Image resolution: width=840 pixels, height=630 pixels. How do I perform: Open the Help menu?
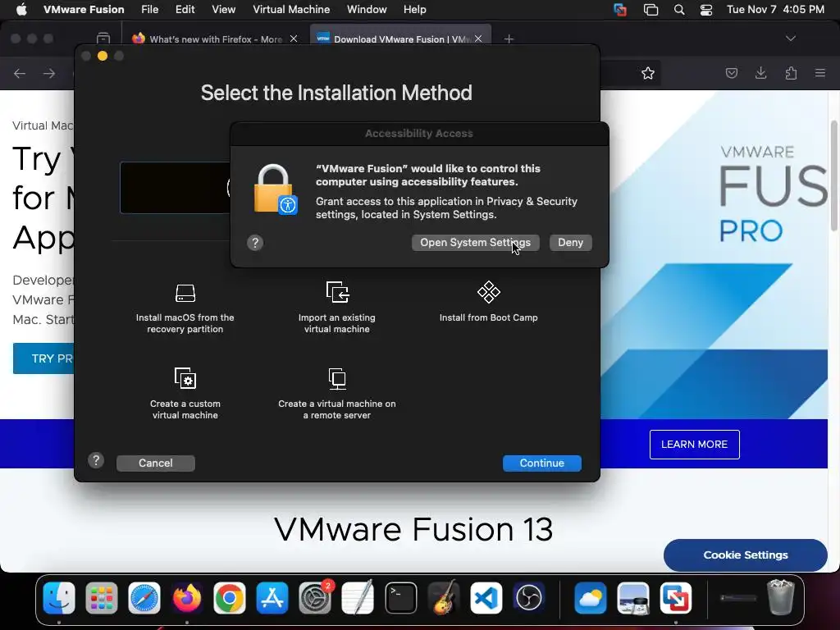[414, 10]
